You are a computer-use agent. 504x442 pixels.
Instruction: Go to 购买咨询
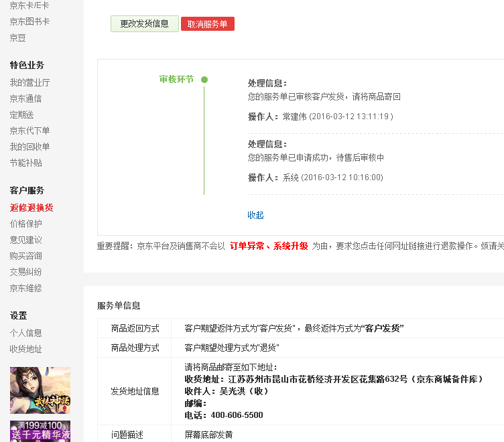click(x=25, y=256)
